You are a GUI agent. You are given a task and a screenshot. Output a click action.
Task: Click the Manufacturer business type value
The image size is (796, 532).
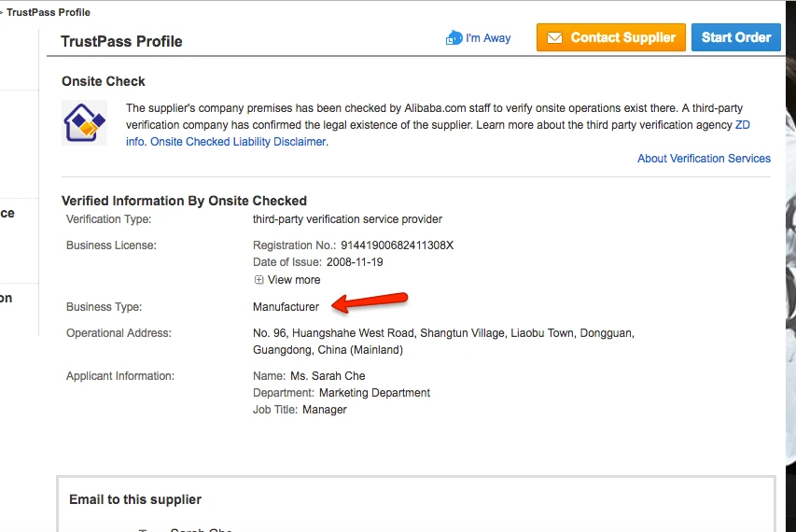[286, 307]
